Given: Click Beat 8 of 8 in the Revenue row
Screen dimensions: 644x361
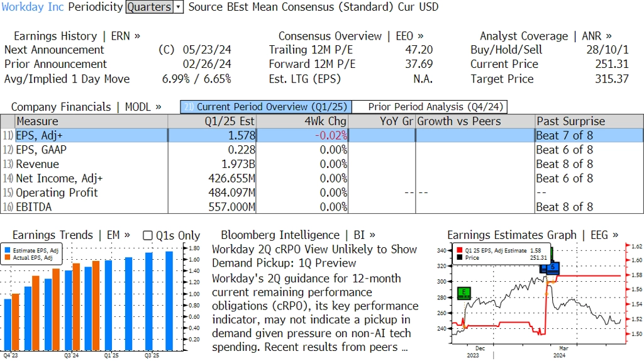Looking at the screenshot, I should [x=564, y=164].
